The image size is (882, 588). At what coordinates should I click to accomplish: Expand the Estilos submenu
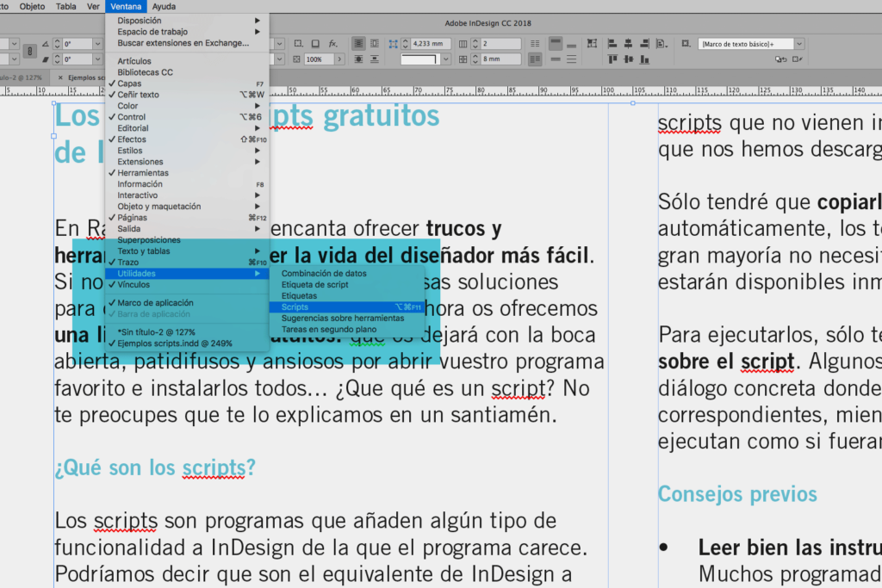pos(187,151)
